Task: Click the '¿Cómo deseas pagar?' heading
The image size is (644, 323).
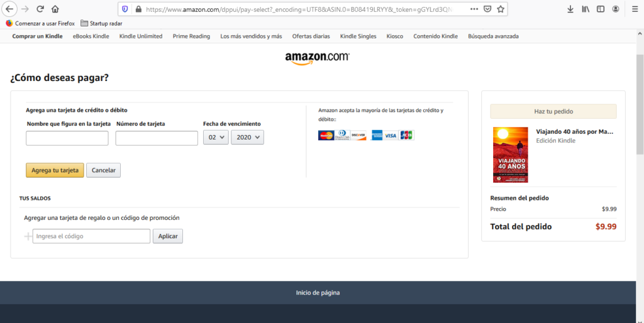Action: coord(60,78)
